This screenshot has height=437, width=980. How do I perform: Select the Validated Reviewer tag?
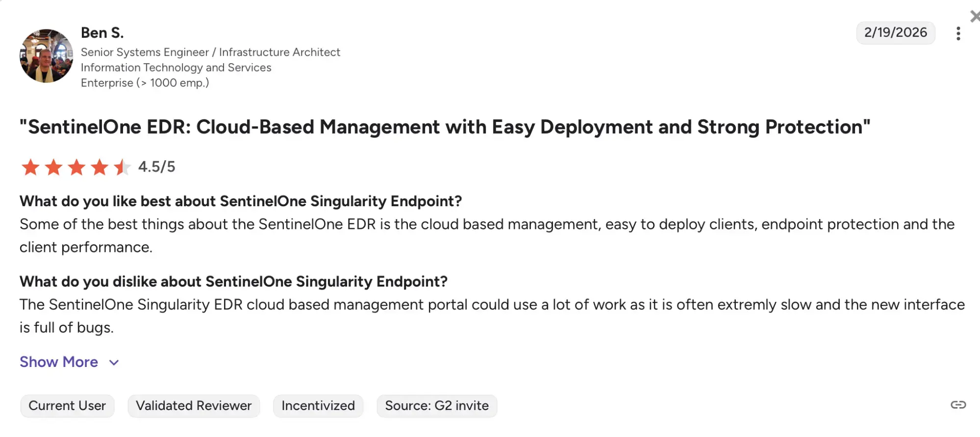click(x=194, y=406)
